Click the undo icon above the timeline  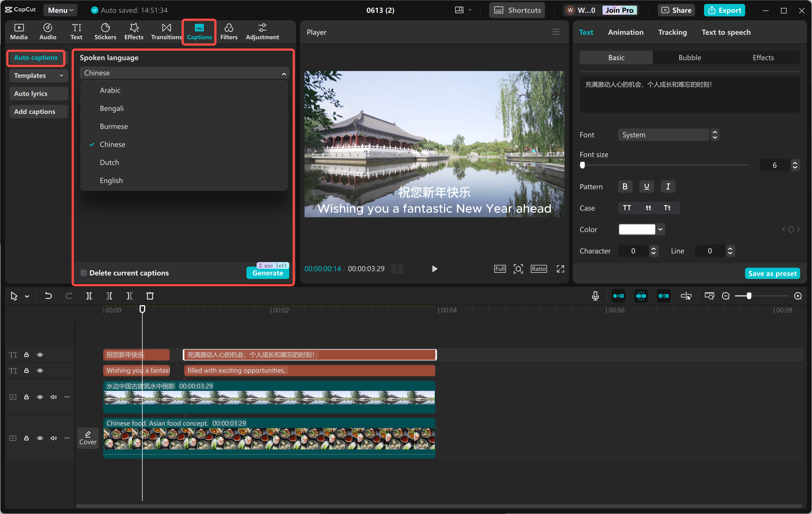coord(48,296)
